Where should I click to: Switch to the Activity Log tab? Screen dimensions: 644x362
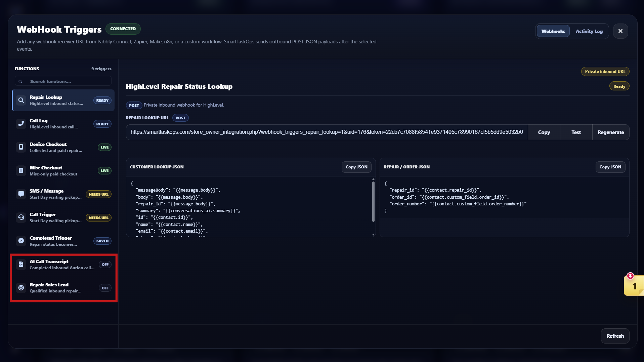589,31
